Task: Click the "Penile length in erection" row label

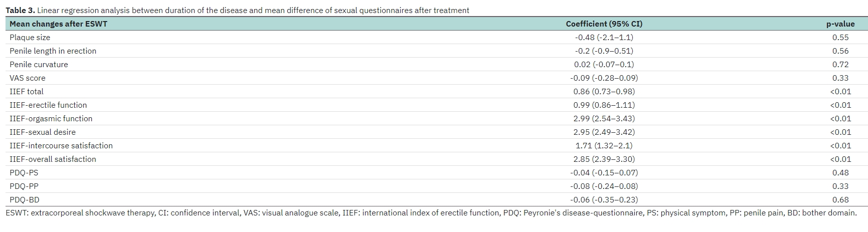Action: point(53,51)
